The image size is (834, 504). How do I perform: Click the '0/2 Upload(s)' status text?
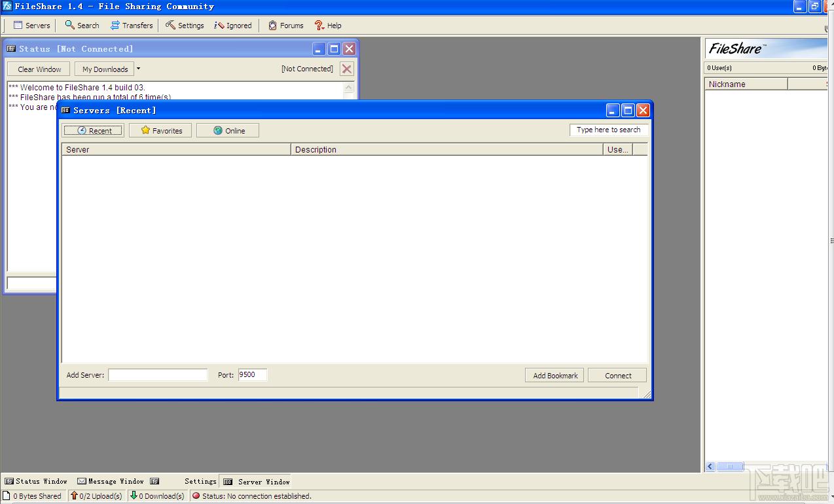tap(101, 496)
